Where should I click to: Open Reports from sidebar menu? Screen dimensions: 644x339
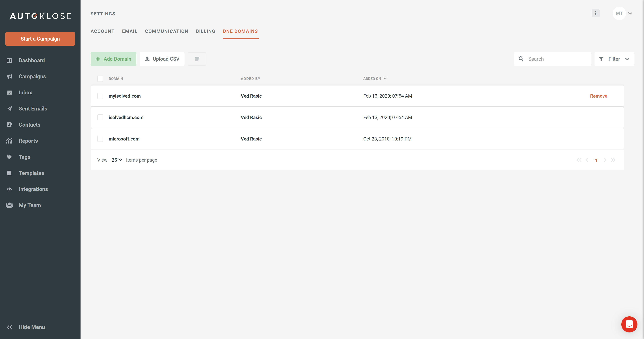(28, 141)
